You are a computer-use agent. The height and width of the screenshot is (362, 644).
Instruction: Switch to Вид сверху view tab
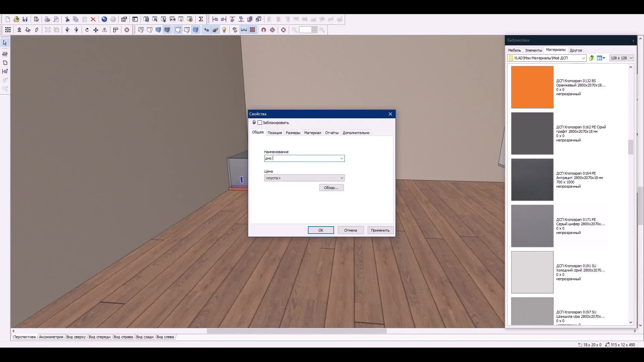(x=76, y=337)
